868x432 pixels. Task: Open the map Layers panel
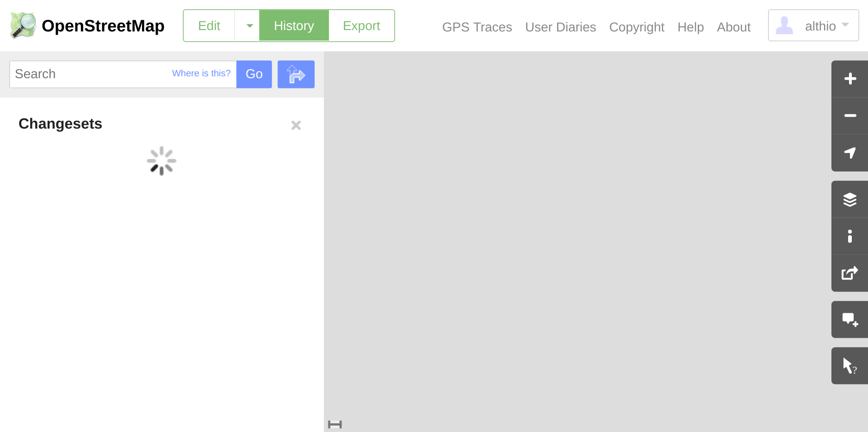click(849, 199)
